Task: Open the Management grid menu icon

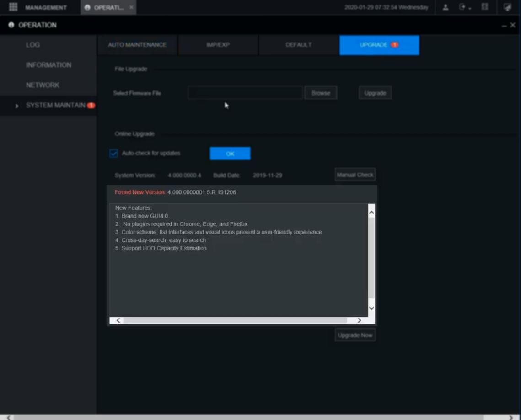Action: 13,7
